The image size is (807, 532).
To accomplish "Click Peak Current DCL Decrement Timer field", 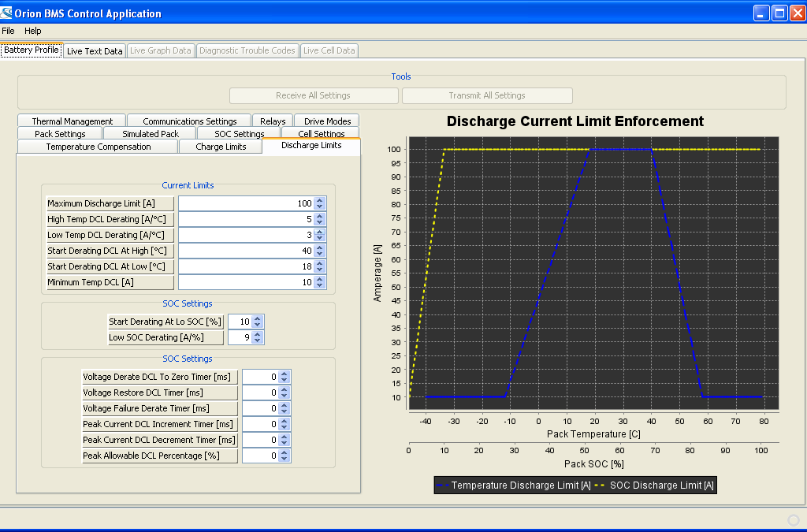I will pyautogui.click(x=260, y=440).
